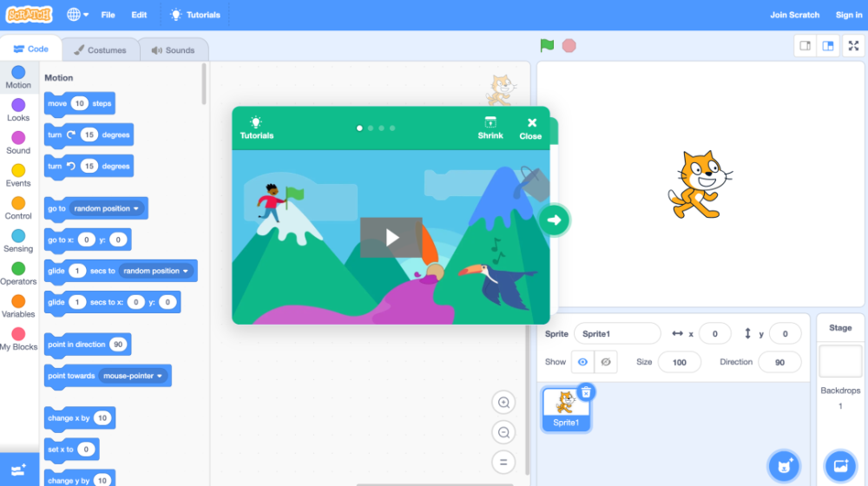Play the tutorial video

point(391,238)
